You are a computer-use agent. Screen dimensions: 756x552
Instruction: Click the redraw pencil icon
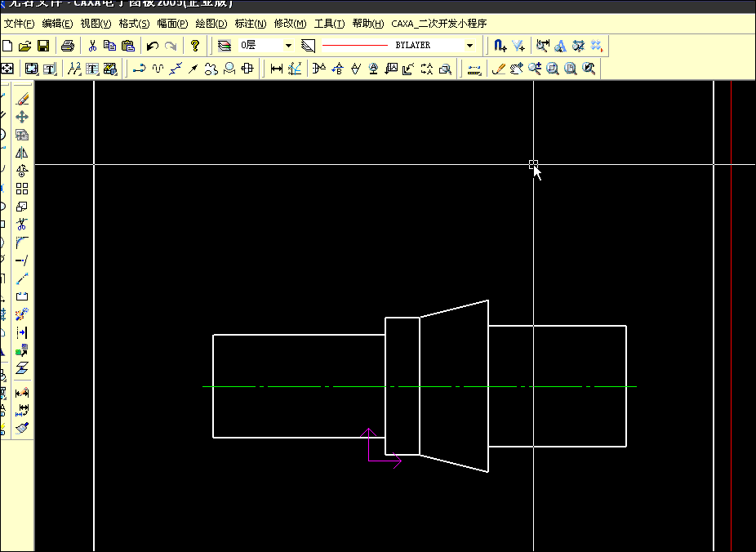click(499, 69)
